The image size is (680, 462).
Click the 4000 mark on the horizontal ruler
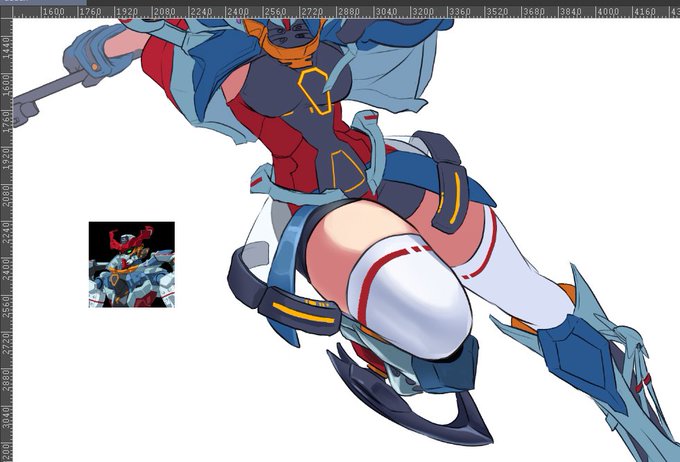[608, 12]
